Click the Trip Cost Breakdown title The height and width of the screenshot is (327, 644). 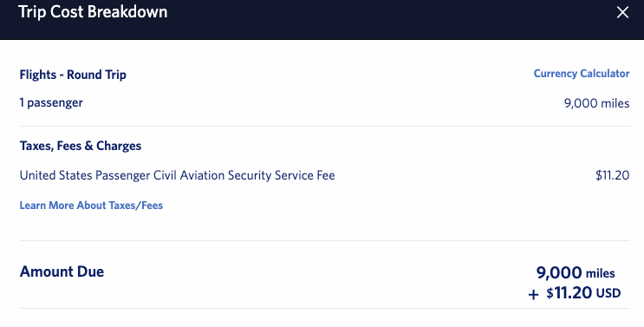[93, 11]
